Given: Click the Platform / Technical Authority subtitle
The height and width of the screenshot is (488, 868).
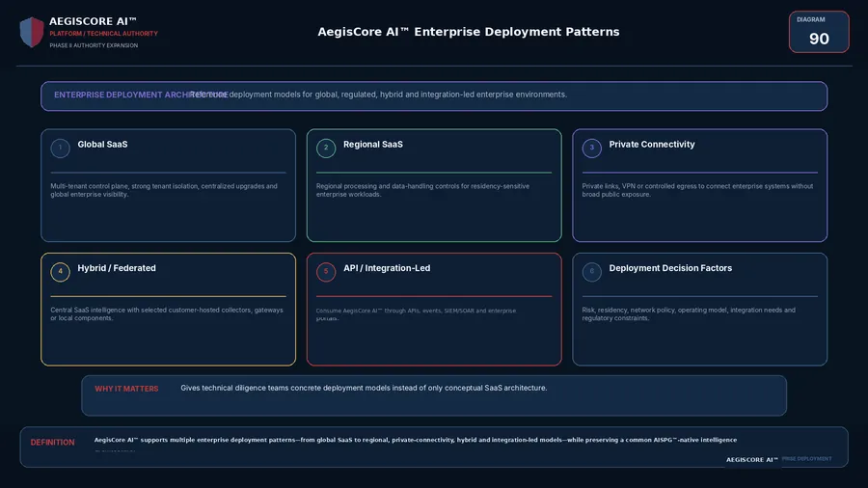Looking at the screenshot, I should 103,34.
